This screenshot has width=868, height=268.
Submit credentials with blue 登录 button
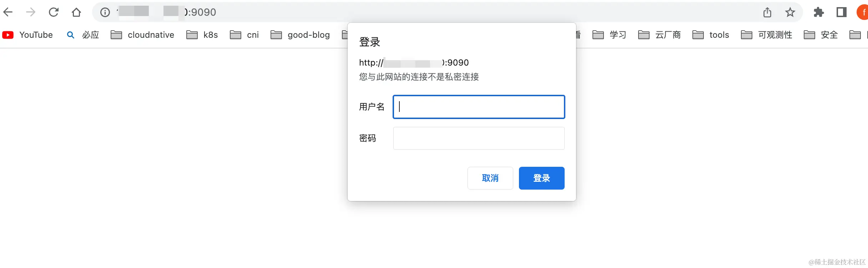coord(541,178)
